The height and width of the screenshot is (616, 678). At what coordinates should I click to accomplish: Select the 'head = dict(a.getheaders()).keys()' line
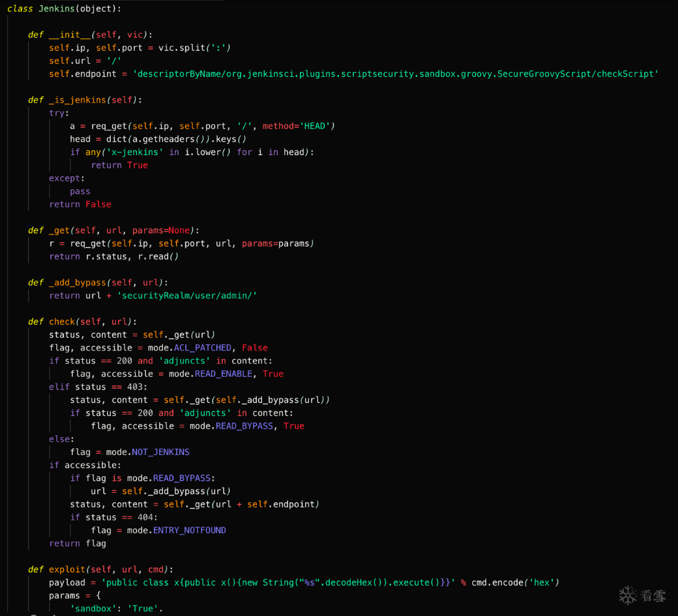point(158,139)
